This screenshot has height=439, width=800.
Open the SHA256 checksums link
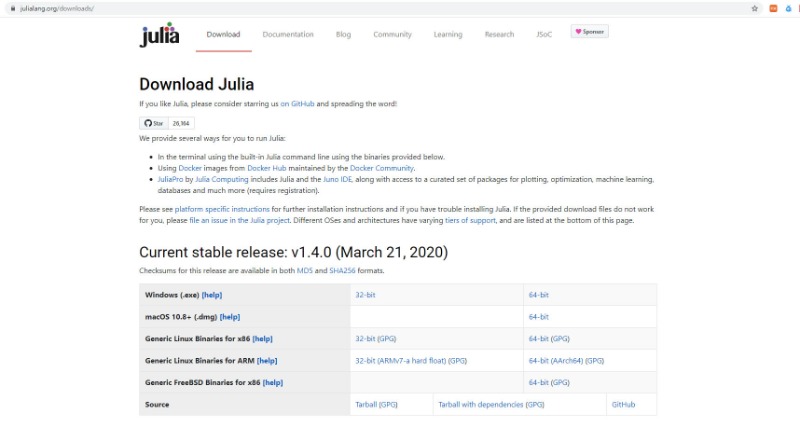click(x=342, y=271)
